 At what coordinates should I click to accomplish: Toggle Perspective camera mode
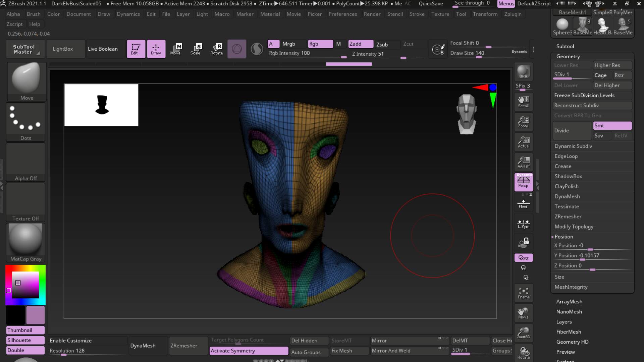tap(523, 182)
